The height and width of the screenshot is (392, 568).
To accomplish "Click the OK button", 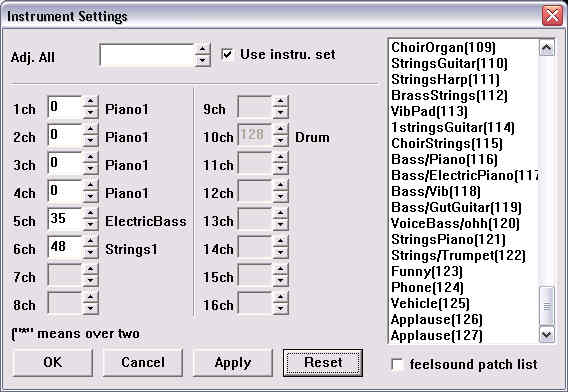I will point(53,363).
